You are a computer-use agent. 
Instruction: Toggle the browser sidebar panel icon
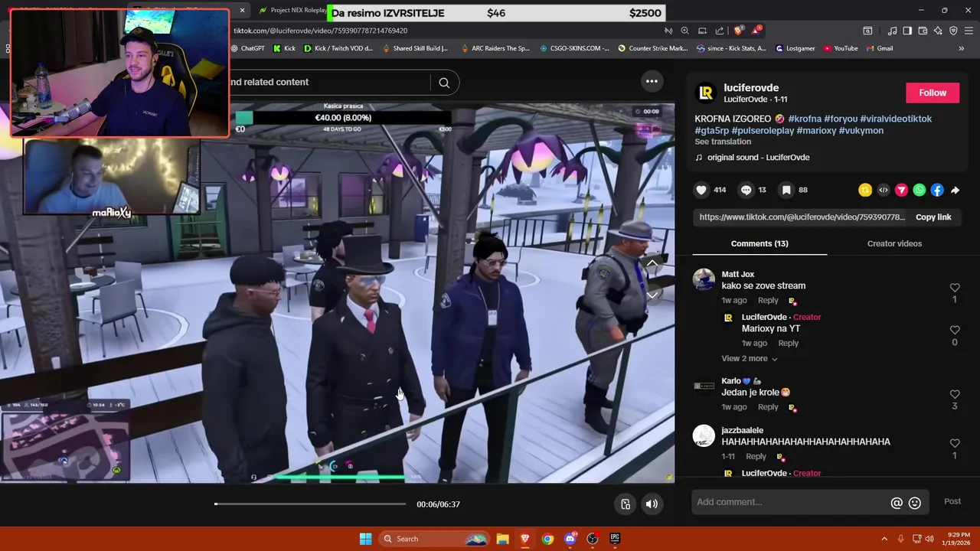tap(907, 31)
